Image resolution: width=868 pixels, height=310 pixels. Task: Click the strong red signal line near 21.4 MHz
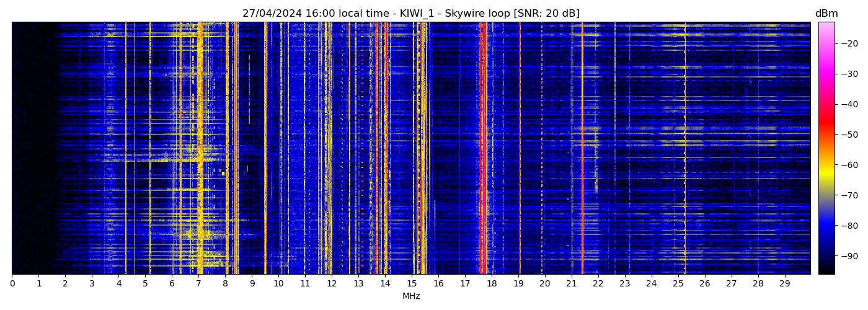tap(582, 149)
